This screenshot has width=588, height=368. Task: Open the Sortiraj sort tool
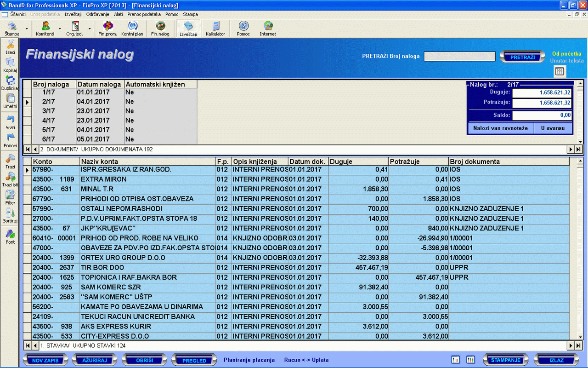click(x=10, y=215)
